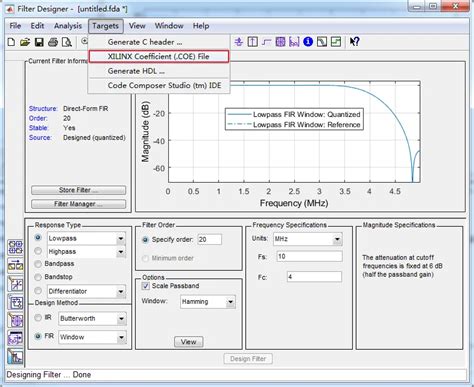
Task: Click the Filter Manager button
Action: point(79,204)
